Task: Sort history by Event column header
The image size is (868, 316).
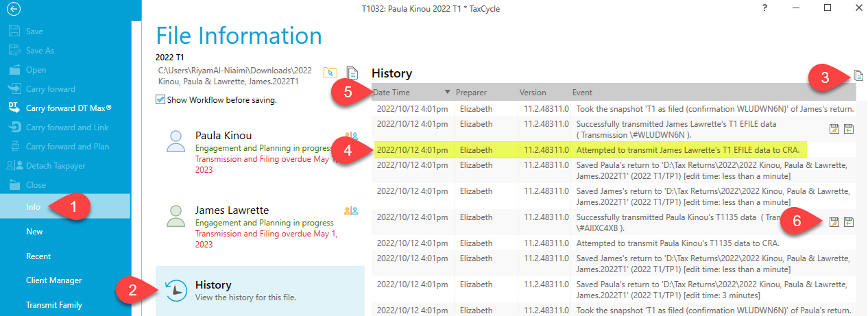Action: coord(582,92)
